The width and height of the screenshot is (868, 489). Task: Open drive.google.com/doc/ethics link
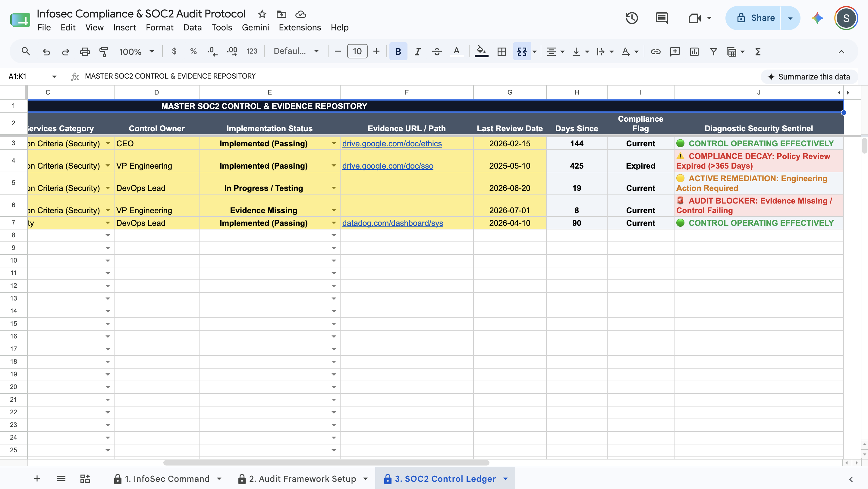(392, 144)
